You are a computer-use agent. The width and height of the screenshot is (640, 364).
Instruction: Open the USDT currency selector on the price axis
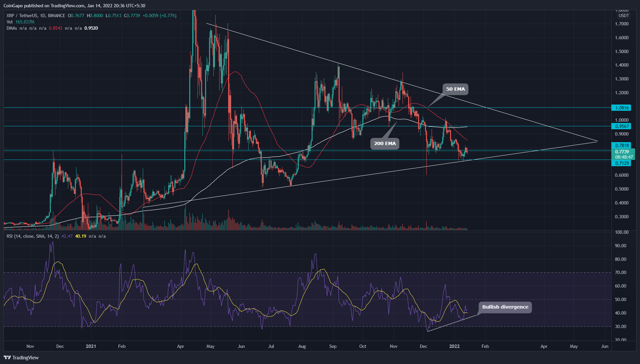(x=624, y=15)
